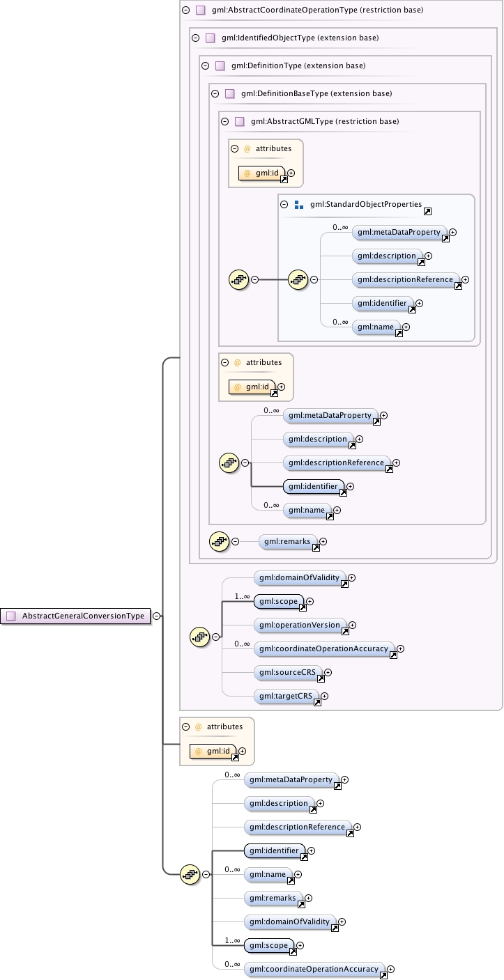Collapse the attributes box directly under AbstractGeneralConversionType
Viewport: 504px width, 980px height.
click(185, 726)
